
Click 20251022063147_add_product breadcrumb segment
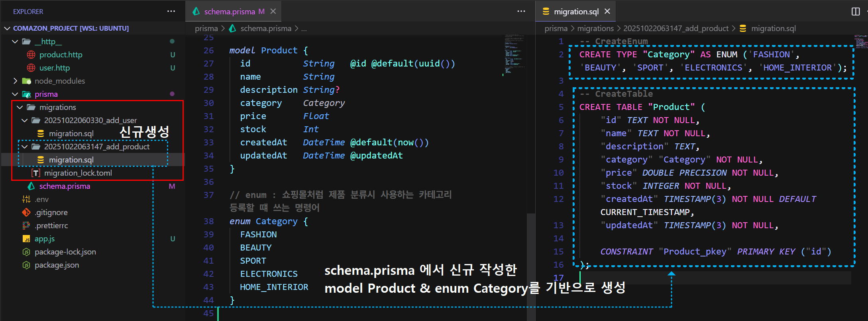point(676,28)
